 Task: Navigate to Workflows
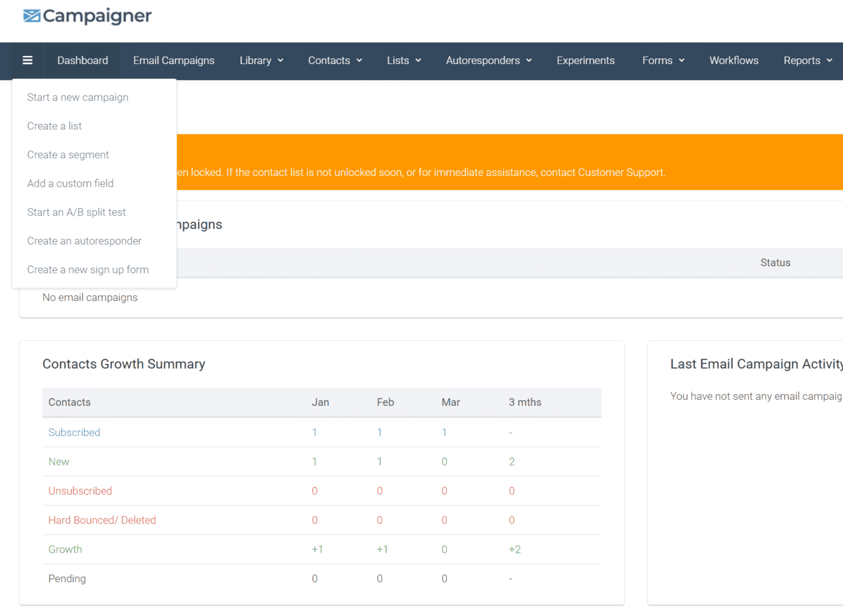pyautogui.click(x=734, y=61)
